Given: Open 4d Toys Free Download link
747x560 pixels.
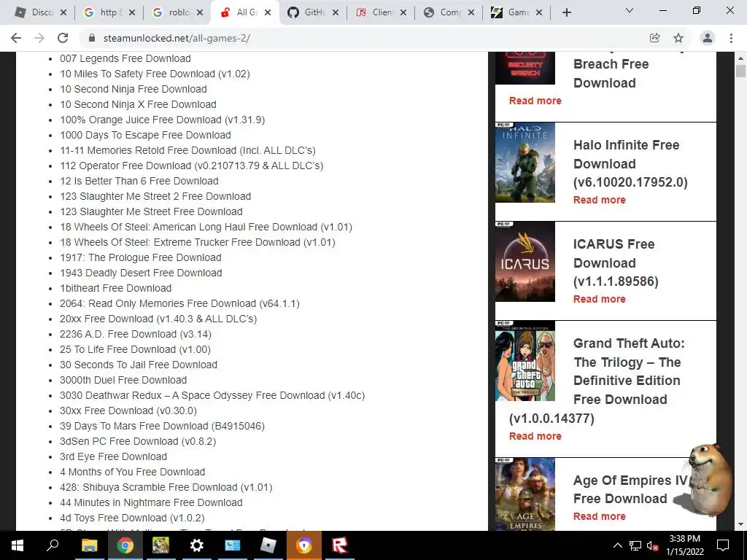Looking at the screenshot, I should coord(132,518).
